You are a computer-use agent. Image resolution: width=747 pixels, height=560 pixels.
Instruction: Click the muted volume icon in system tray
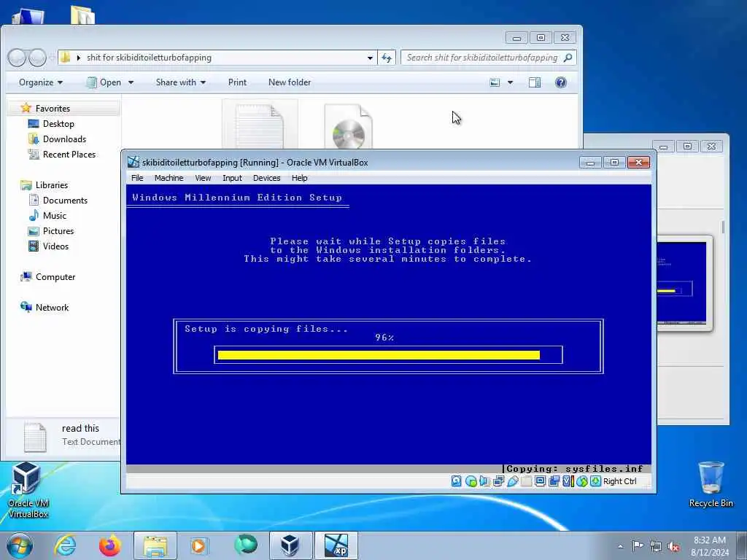coord(673,546)
